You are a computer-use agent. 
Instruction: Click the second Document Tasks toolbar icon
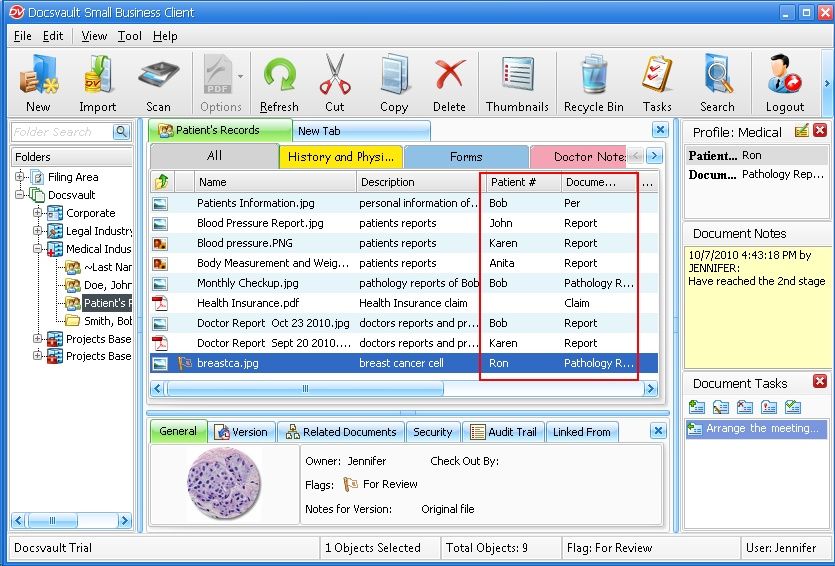(x=721, y=407)
